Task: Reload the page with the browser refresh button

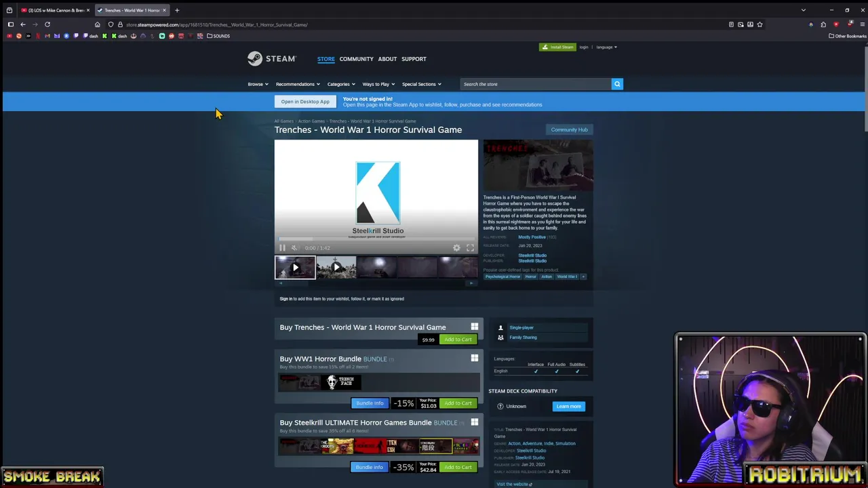Action: [x=47, y=24]
